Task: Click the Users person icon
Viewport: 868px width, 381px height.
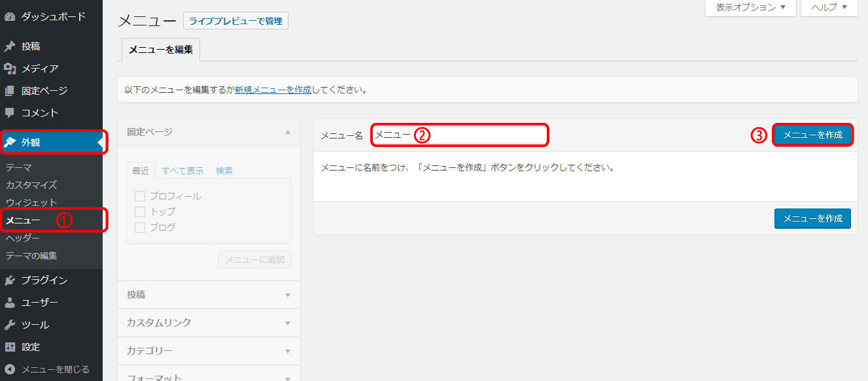Action: pos(10,303)
